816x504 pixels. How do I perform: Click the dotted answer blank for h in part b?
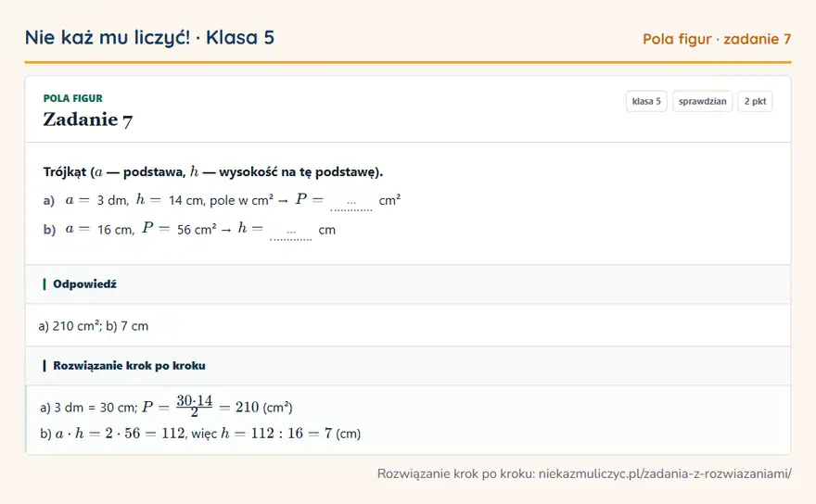[x=291, y=232]
